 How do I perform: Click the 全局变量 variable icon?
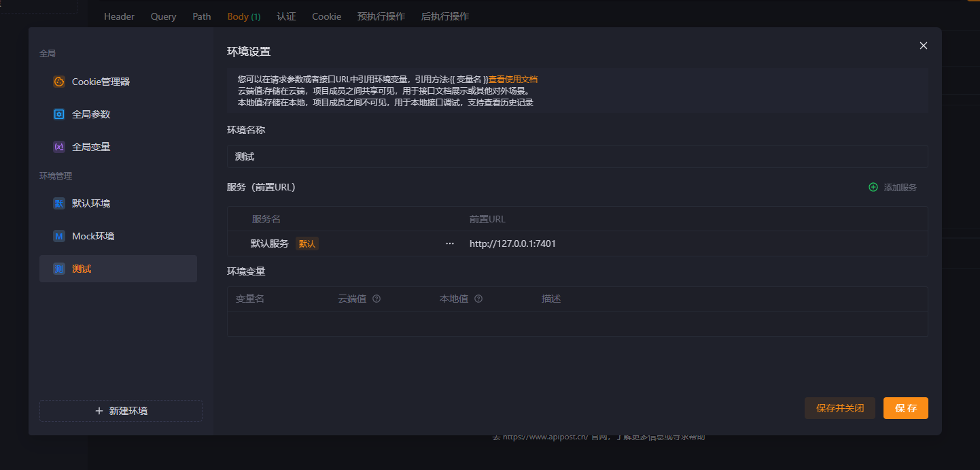[59, 147]
